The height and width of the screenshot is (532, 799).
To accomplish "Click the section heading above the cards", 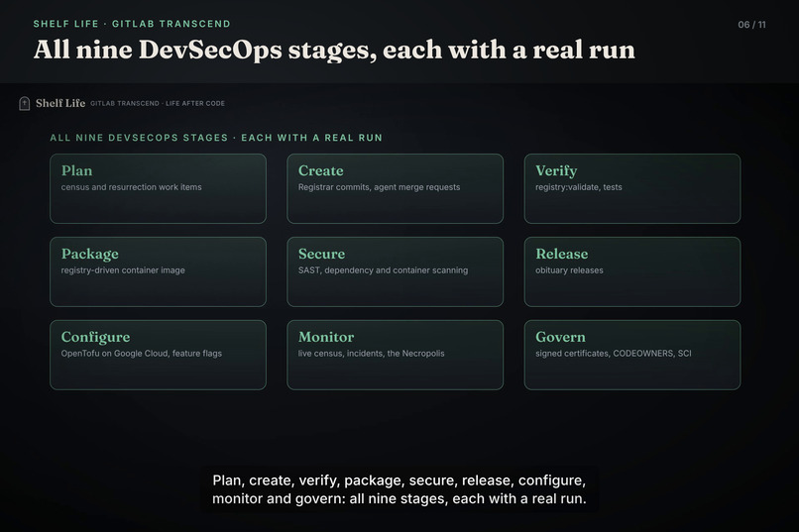I will tap(216, 138).
